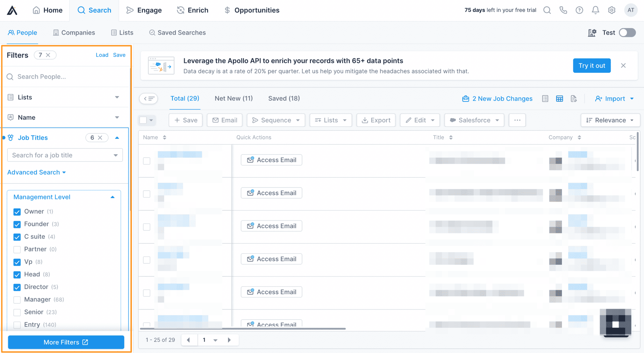Open the phone dialer icon
The height and width of the screenshot is (353, 644).
[x=563, y=10]
